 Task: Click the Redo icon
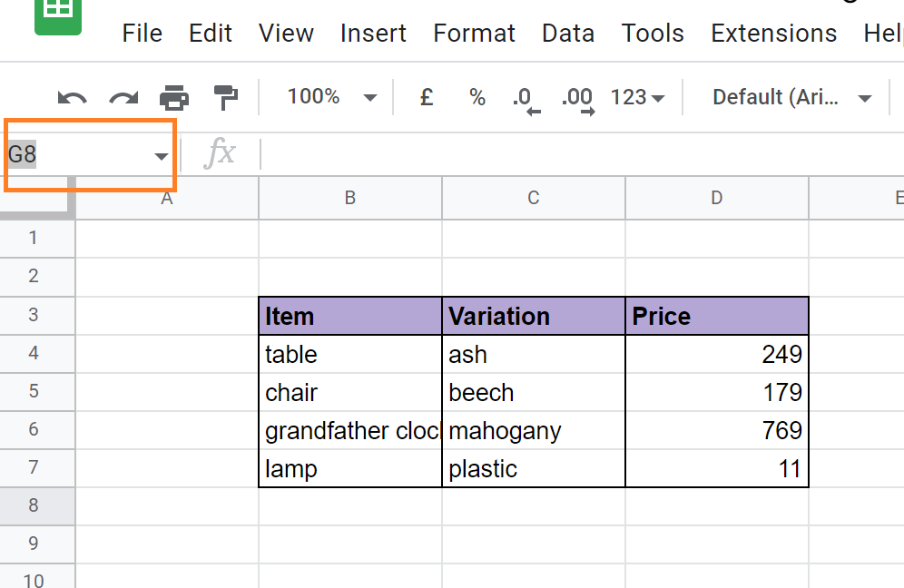click(123, 97)
